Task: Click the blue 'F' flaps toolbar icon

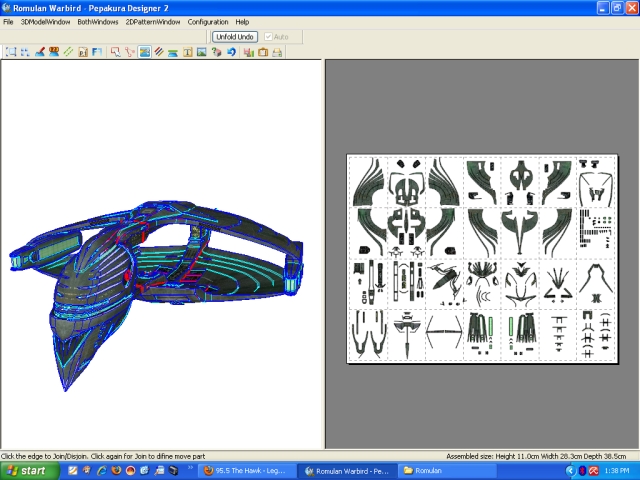Action: 97,52
